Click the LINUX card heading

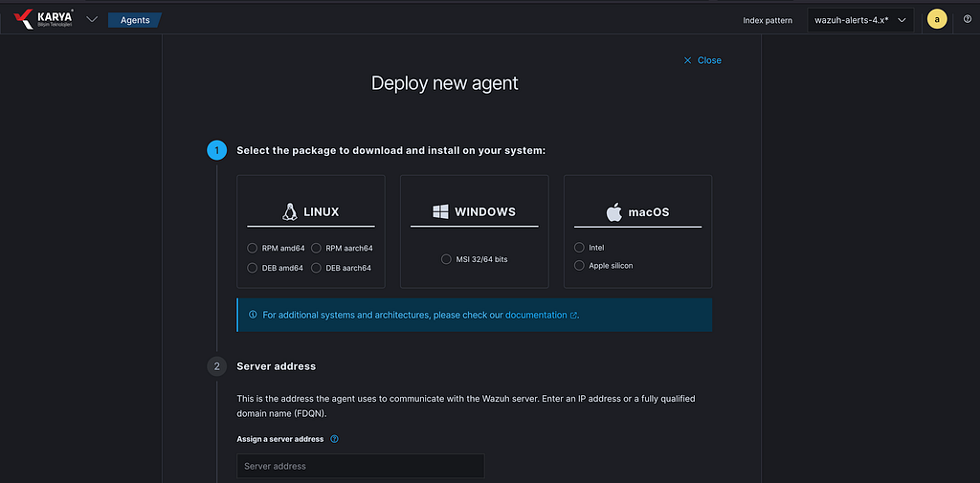[x=322, y=211]
